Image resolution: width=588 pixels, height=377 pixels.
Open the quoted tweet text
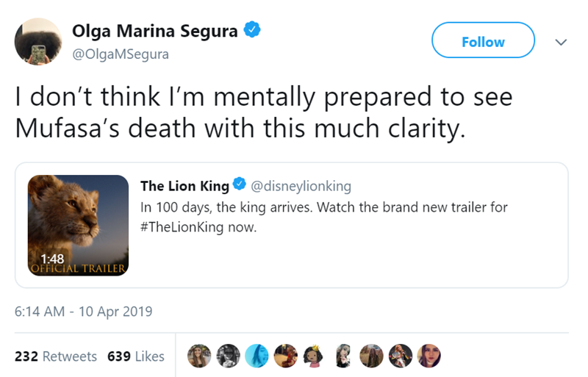point(323,217)
